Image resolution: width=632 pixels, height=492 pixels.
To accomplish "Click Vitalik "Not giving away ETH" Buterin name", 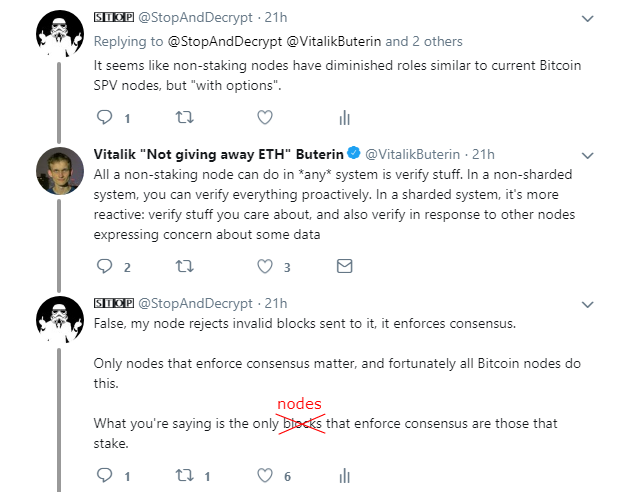I will [x=217, y=153].
